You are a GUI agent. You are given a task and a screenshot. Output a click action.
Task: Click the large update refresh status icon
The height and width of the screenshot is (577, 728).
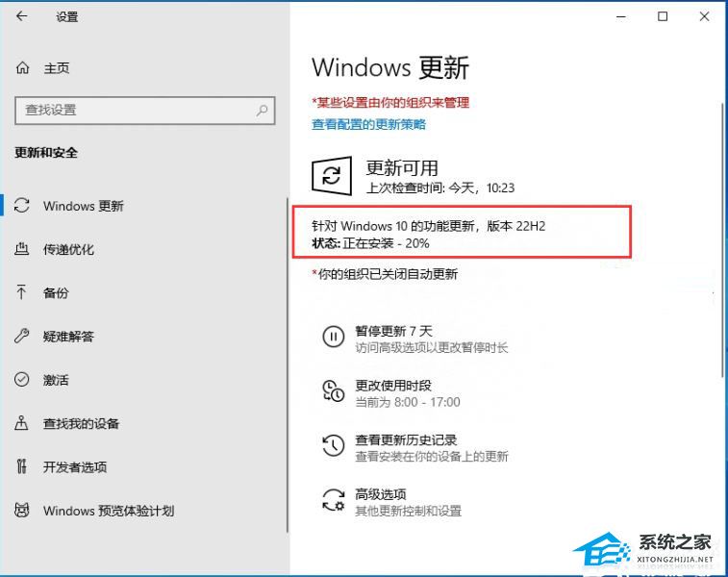pos(332,175)
